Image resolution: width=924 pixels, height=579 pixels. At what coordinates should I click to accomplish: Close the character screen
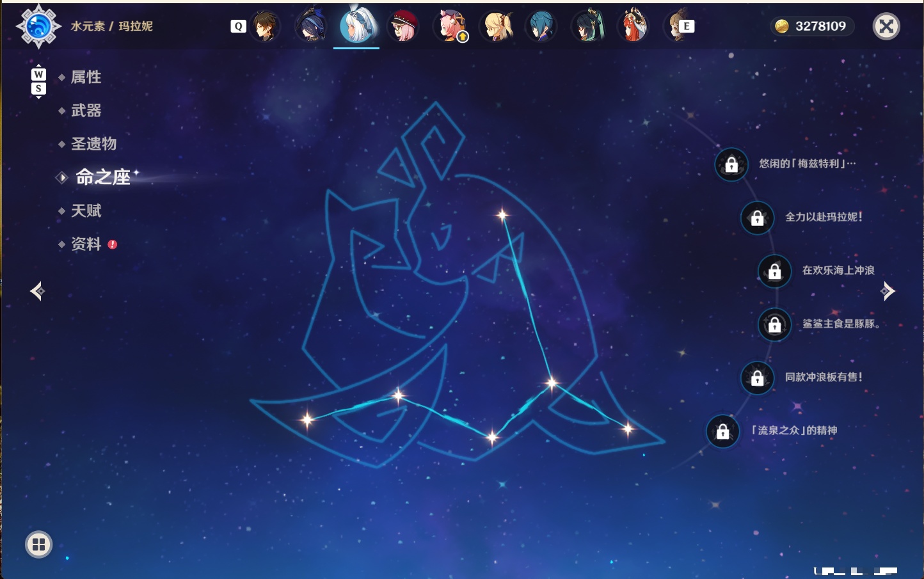(886, 26)
